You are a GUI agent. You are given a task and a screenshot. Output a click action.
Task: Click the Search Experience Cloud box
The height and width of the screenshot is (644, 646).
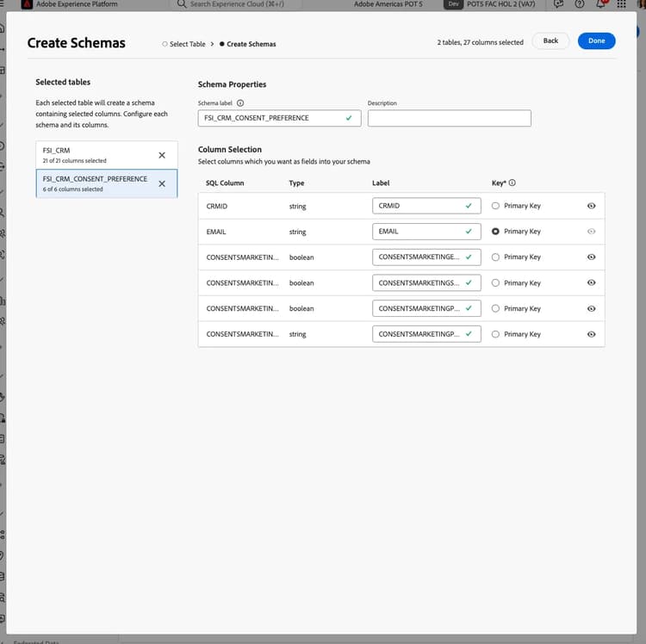[235, 4]
